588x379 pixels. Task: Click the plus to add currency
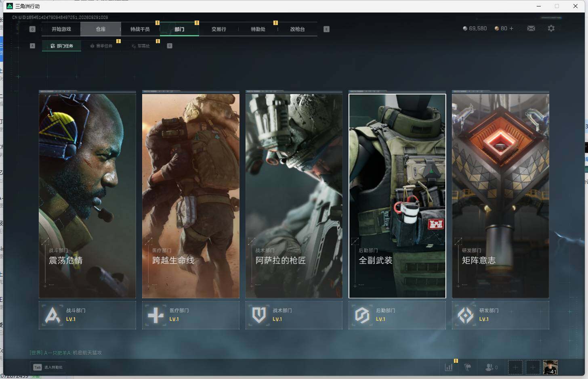[511, 29]
